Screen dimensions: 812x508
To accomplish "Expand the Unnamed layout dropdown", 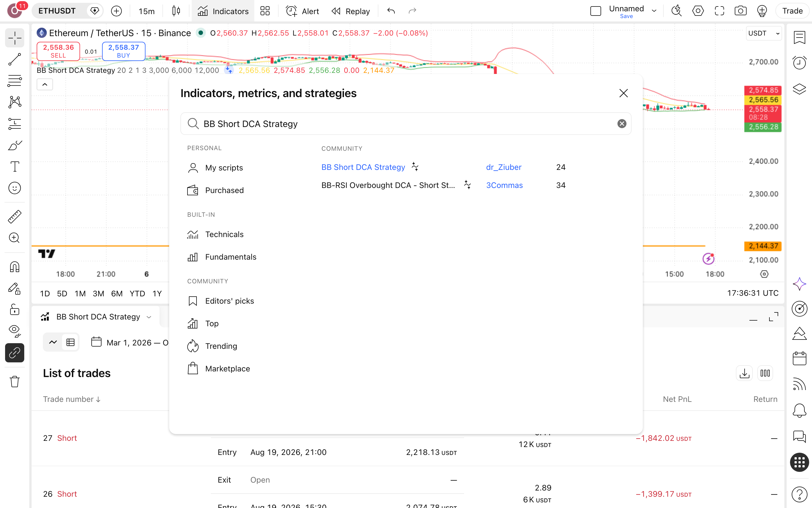I will click(x=654, y=11).
